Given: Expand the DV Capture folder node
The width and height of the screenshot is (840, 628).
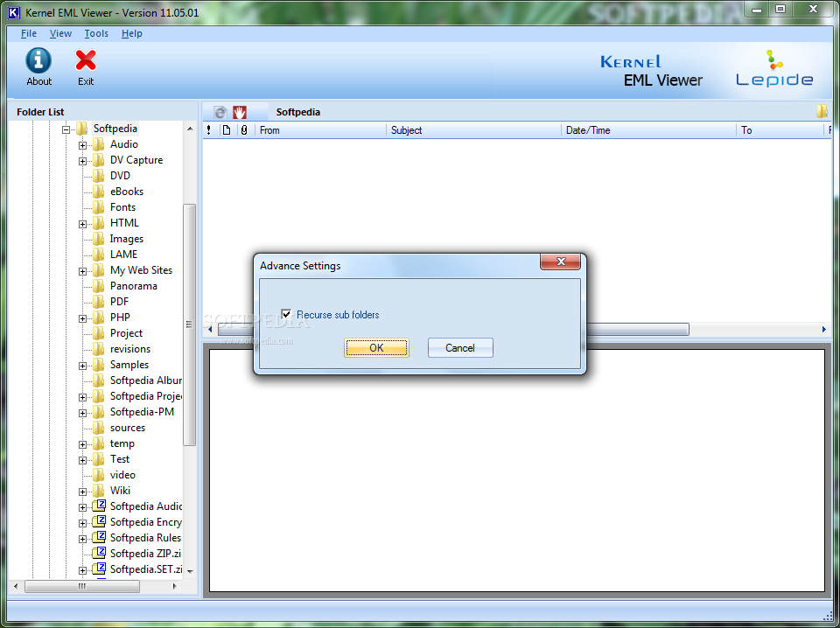Looking at the screenshot, I should pyautogui.click(x=82, y=161).
